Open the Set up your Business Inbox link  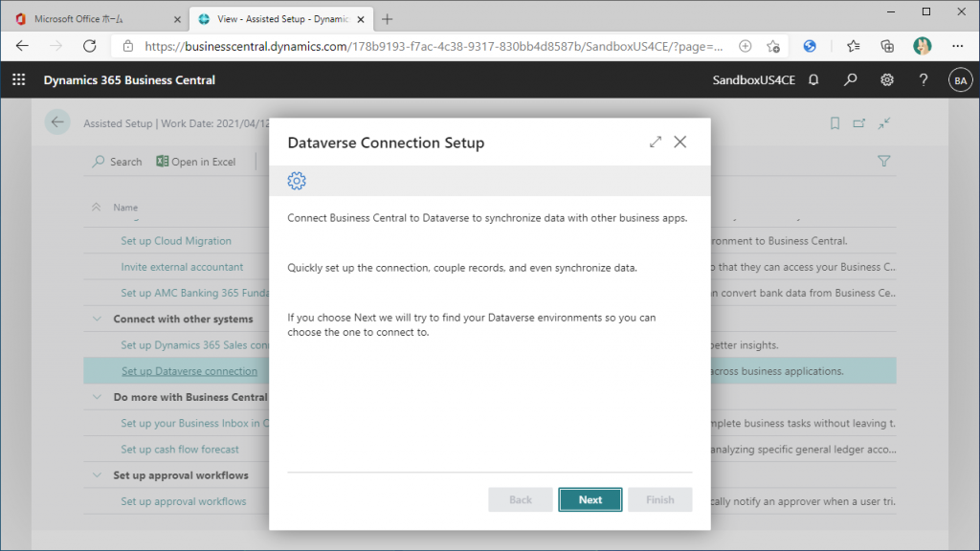[x=194, y=423]
